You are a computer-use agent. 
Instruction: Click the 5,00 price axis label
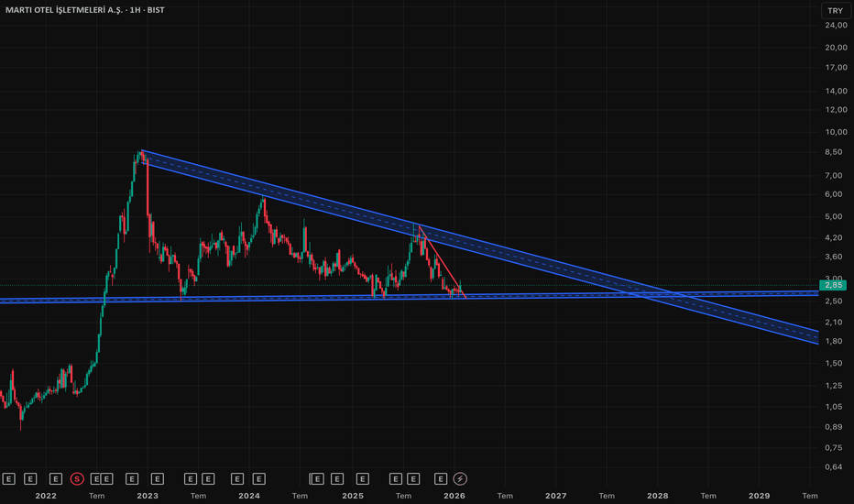point(834,216)
